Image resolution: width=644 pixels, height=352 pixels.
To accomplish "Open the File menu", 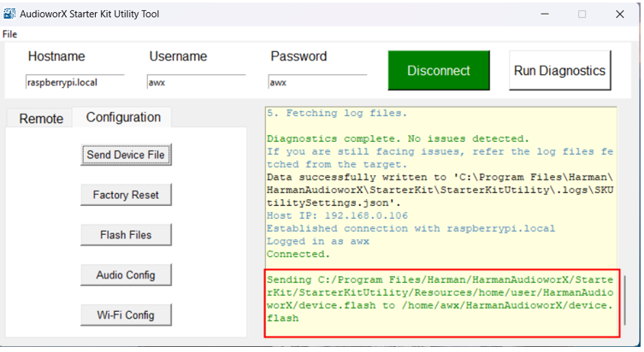I will (x=10, y=34).
